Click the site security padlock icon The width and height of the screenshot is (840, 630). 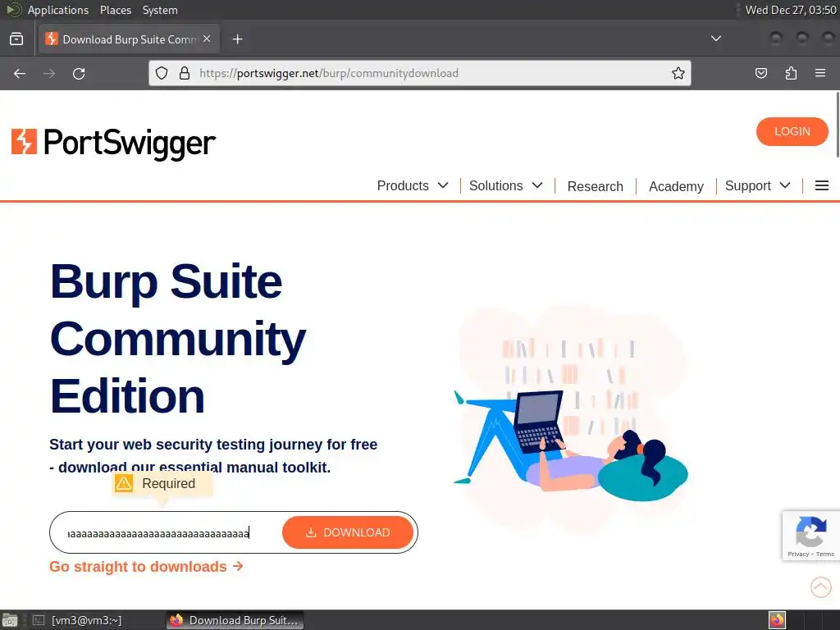coord(185,73)
